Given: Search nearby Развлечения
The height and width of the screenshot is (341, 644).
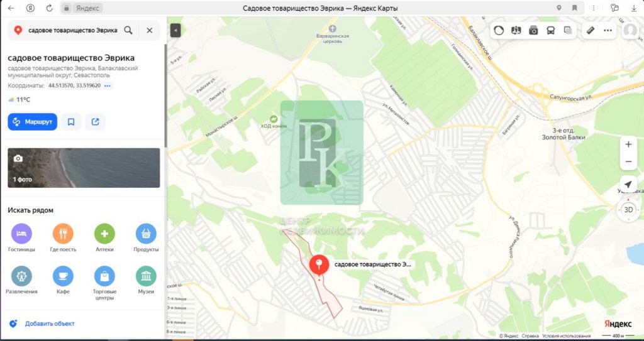Looking at the screenshot, I should pos(21,280).
